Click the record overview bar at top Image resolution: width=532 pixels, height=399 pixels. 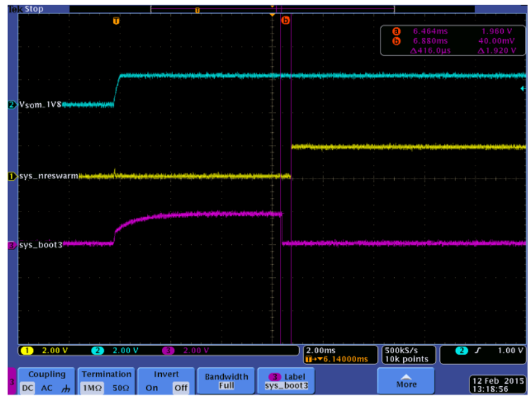[x=272, y=9]
